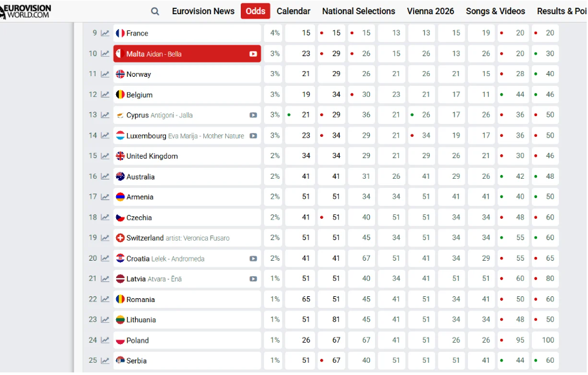Click Luxembourg Mother Nature video icon

(253, 136)
